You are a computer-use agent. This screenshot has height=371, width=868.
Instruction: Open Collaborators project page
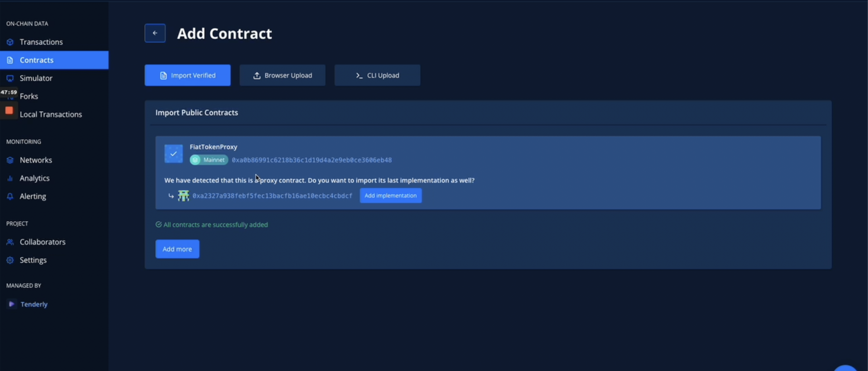click(54, 242)
